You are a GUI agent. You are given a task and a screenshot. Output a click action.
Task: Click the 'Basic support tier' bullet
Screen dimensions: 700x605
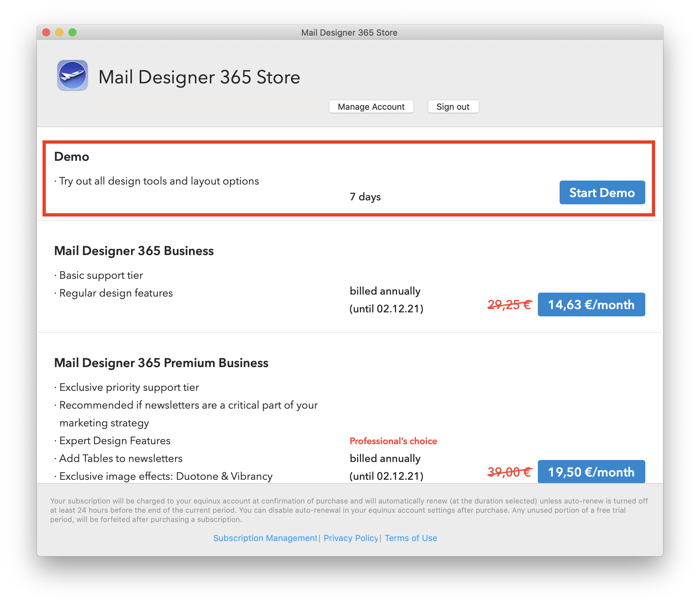click(99, 275)
